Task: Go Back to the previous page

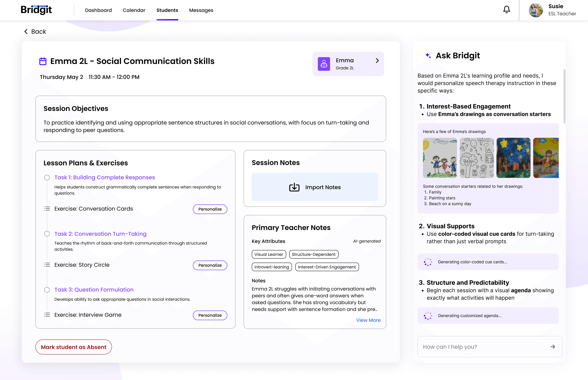Action: point(35,32)
